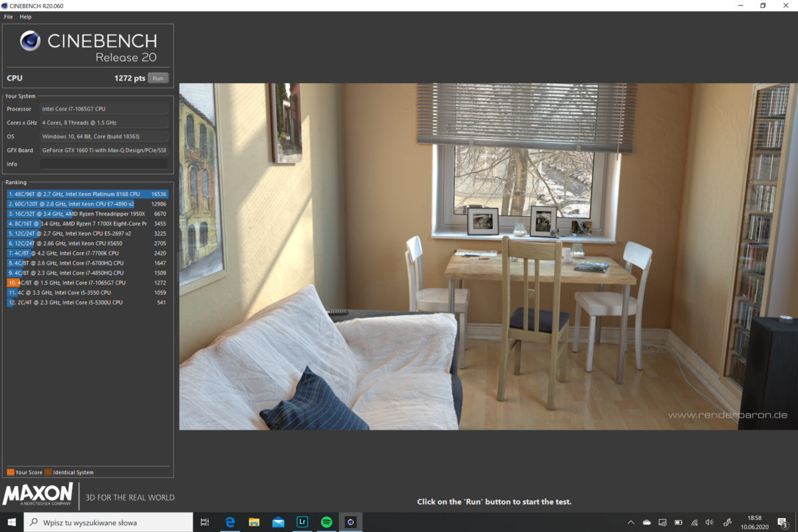
Task: Open the Action Center notifications icon
Action: coord(784,523)
